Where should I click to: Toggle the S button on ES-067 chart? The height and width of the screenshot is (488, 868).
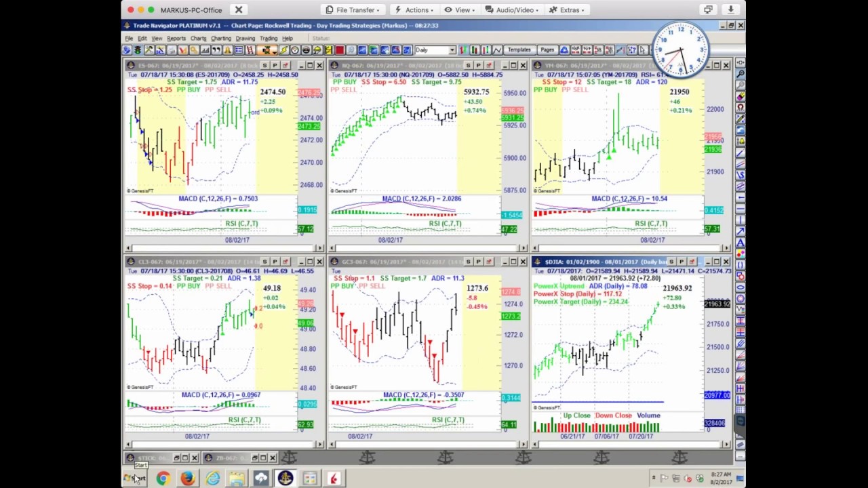click(264, 65)
